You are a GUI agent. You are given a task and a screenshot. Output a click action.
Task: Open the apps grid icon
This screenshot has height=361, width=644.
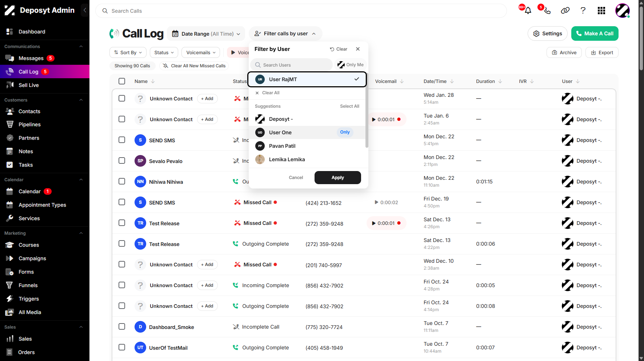(x=601, y=11)
